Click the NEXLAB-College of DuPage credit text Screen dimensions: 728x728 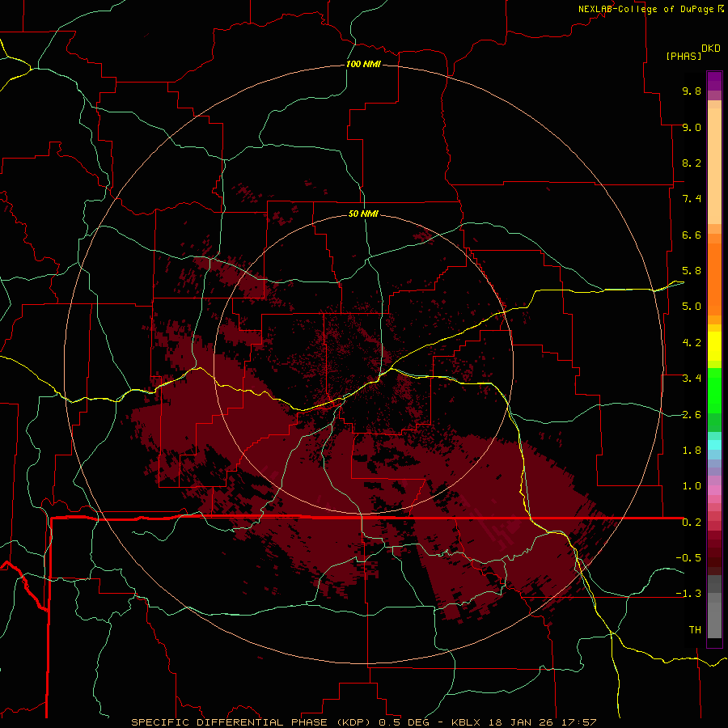[645, 9]
